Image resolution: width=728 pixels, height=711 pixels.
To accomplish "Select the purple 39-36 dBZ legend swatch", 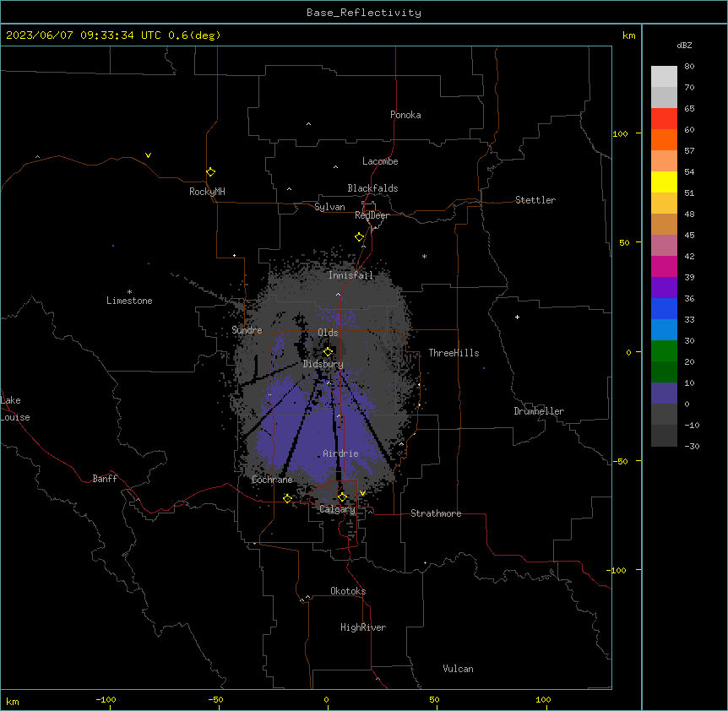I will (x=664, y=287).
